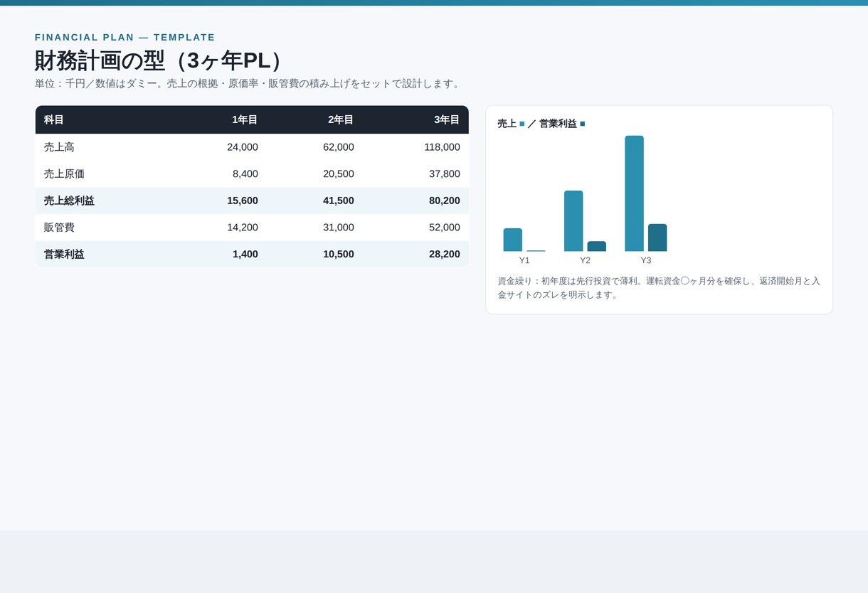Click the 28,200 operating profit cell
The width and height of the screenshot is (868, 593).
[x=445, y=254]
